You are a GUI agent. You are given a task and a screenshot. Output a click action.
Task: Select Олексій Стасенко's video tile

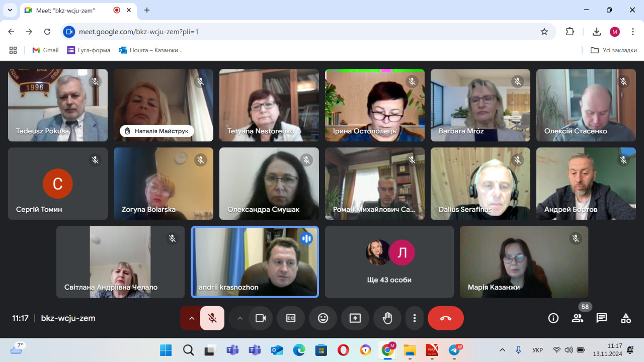[x=586, y=105]
